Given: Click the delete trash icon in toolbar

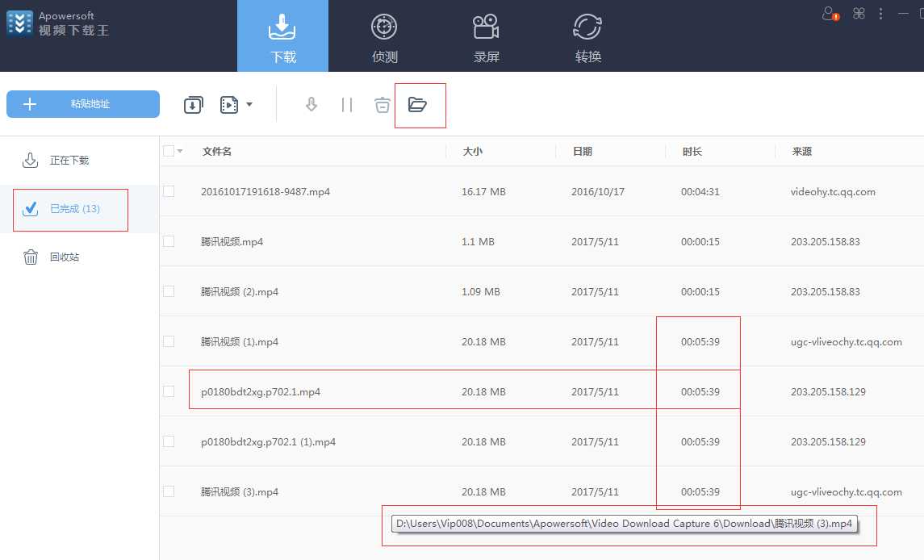Looking at the screenshot, I should pyautogui.click(x=382, y=105).
